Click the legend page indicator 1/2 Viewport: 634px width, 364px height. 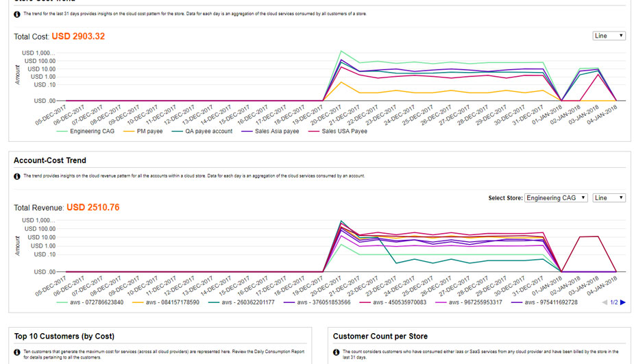[x=614, y=302]
